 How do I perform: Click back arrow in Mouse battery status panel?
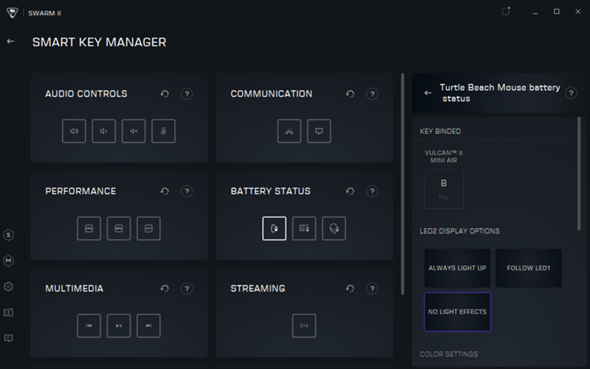point(428,93)
